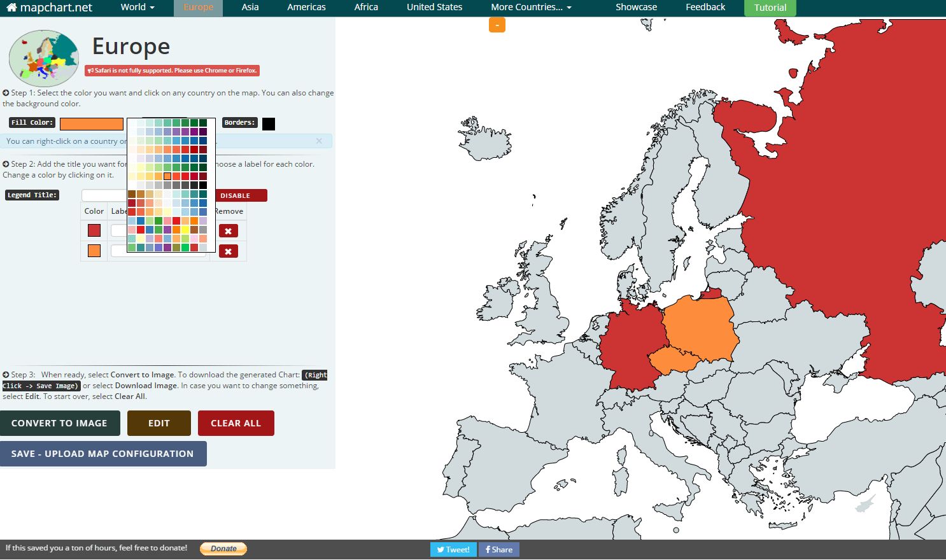This screenshot has width=946, height=560.
Task: Change the Borders color swatch
Action: [268, 123]
